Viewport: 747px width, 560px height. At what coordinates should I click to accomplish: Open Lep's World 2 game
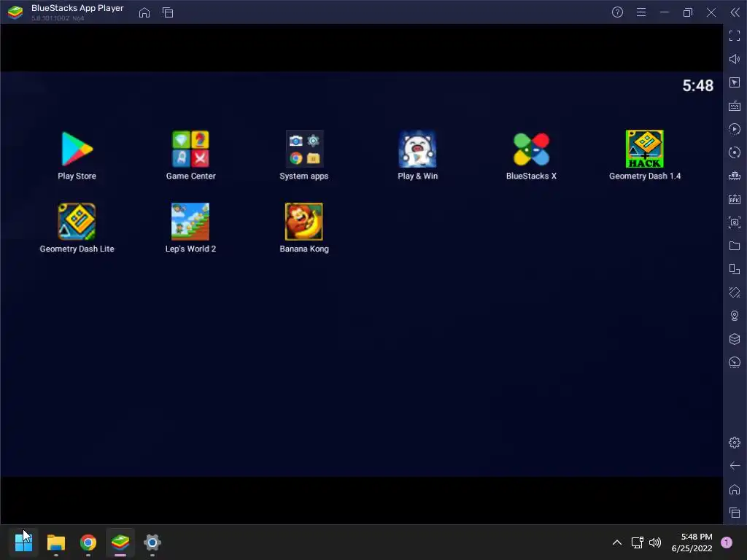(190, 222)
